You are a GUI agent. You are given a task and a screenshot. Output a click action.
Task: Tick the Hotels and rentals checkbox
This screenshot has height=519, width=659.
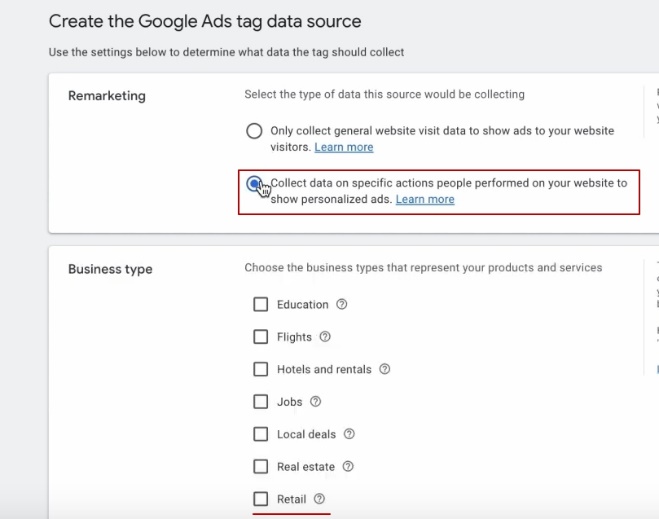(x=261, y=369)
